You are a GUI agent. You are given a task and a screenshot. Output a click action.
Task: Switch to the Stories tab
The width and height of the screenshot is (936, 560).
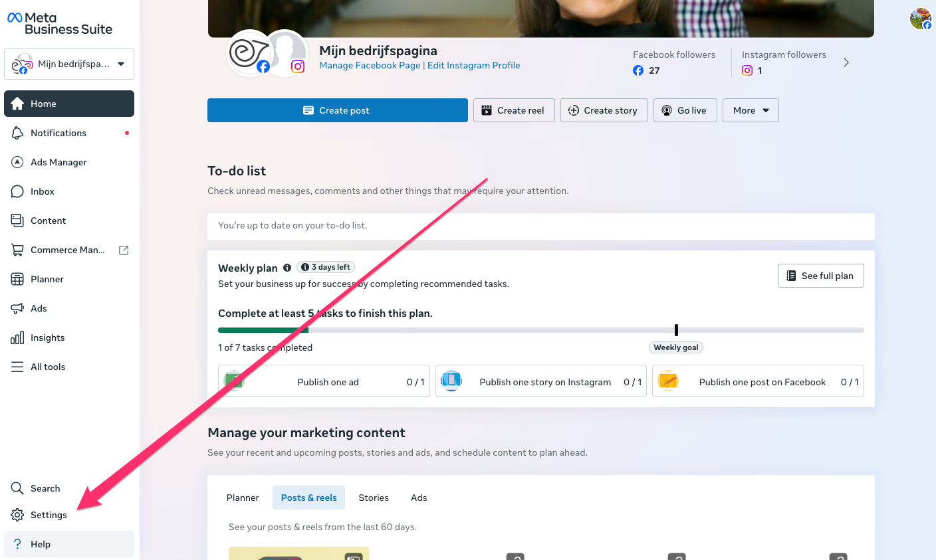pos(374,498)
